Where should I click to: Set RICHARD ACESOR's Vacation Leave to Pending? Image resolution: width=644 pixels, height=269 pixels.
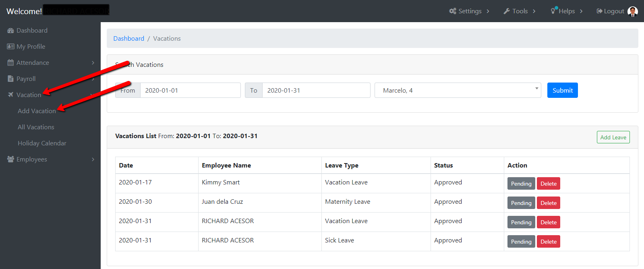point(521,222)
